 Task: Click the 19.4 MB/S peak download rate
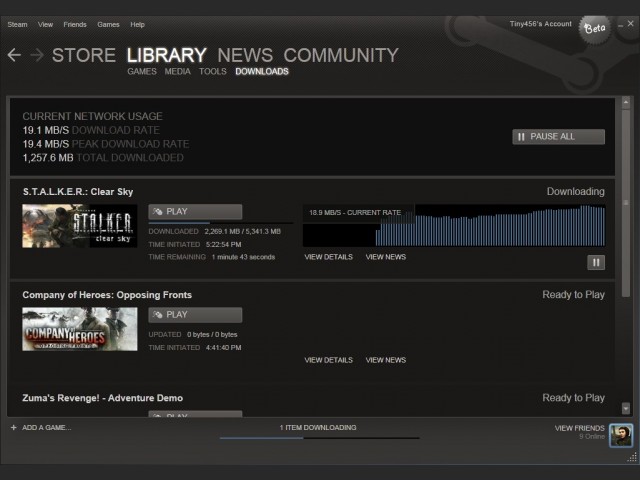pyautogui.click(x=46, y=144)
